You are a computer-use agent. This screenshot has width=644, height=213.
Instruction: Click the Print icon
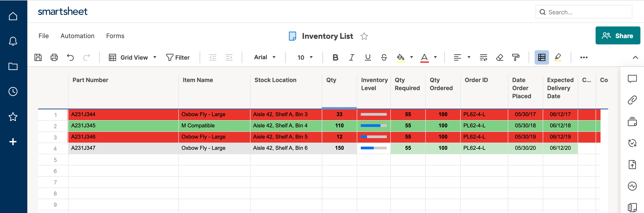coord(54,57)
